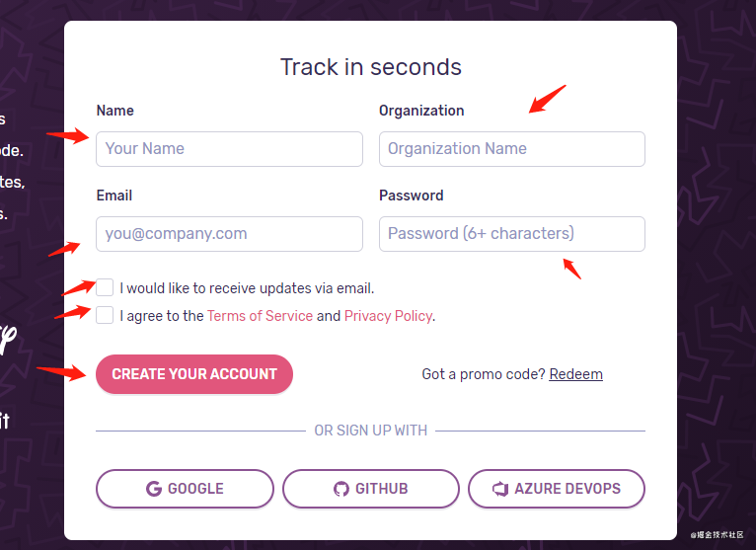This screenshot has height=550, width=756.
Task: Select the you@company.com email field
Action: pos(229,234)
